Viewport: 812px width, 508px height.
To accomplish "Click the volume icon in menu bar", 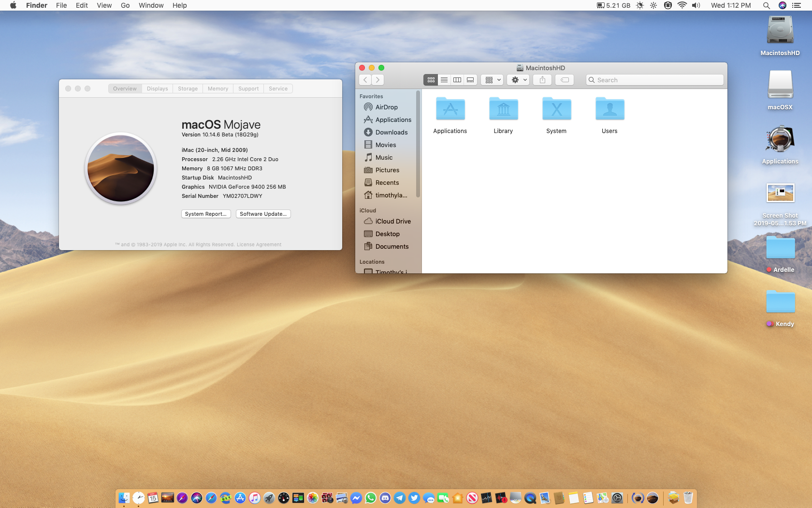I will coord(696,5).
